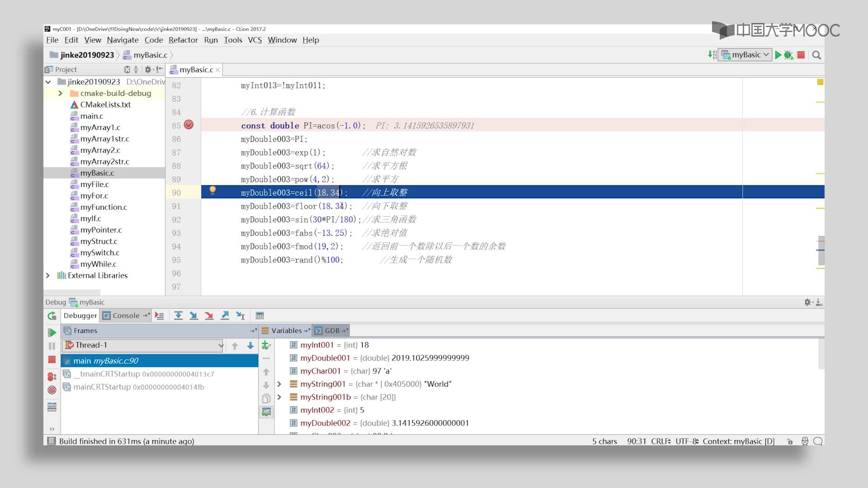Select the Debugger tab
Screen dimensions: 868x488
click(x=80, y=316)
